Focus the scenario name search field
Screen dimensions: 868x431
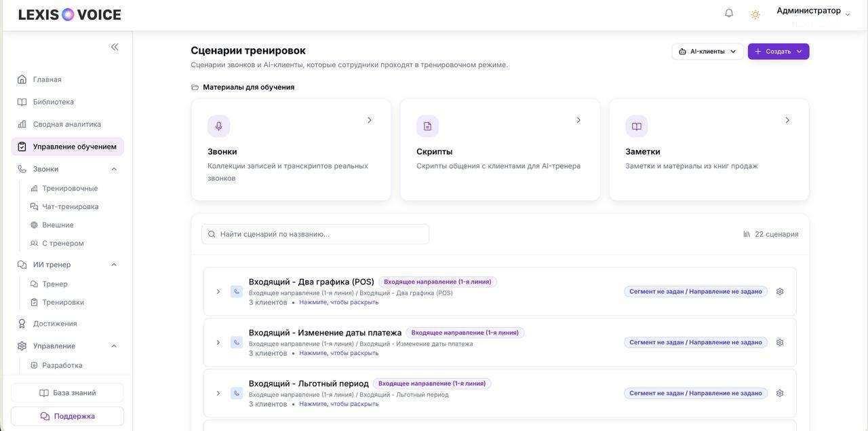point(315,234)
